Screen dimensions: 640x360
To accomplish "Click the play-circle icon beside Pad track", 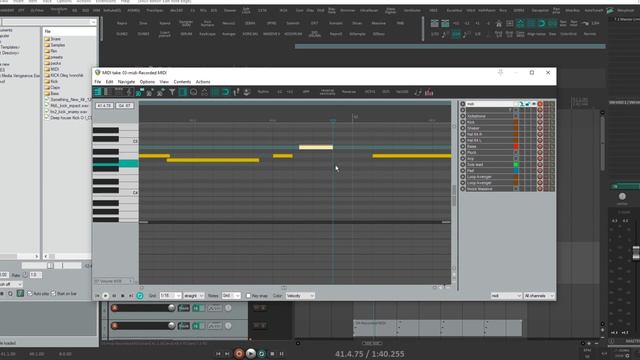I will coord(462,171).
